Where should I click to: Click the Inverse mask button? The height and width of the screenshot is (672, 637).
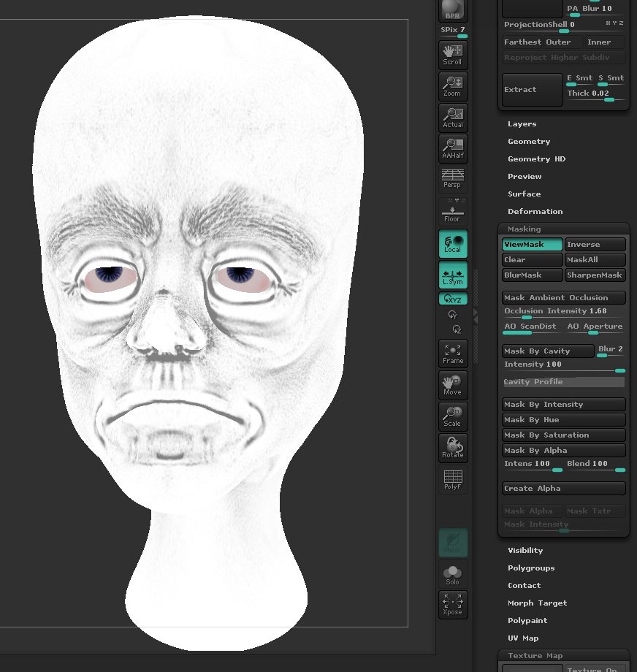click(595, 244)
